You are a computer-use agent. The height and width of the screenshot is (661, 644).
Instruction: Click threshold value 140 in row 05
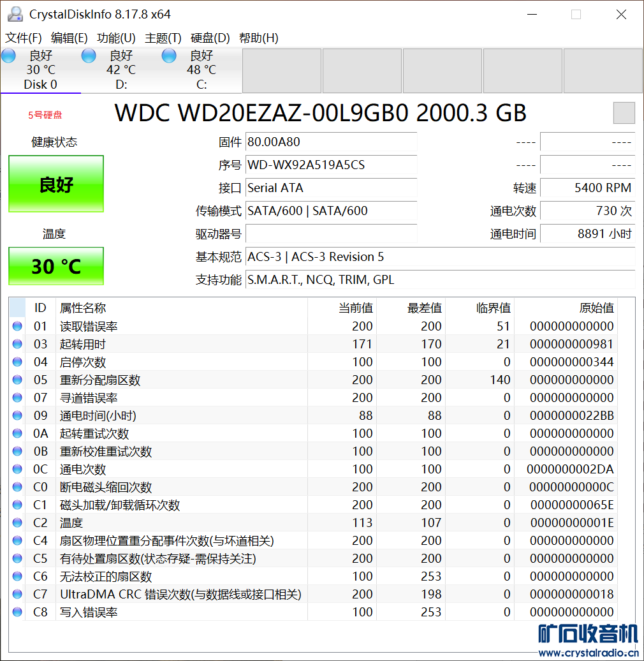(500, 380)
